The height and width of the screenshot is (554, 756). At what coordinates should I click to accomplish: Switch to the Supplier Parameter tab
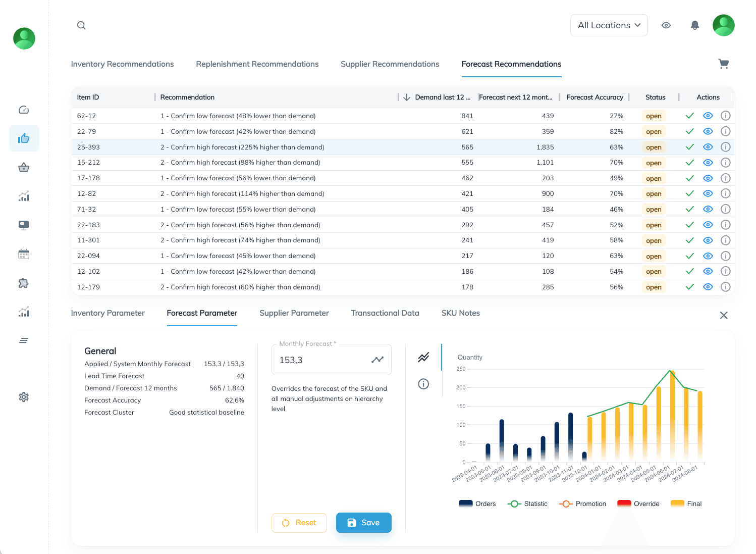click(x=294, y=313)
